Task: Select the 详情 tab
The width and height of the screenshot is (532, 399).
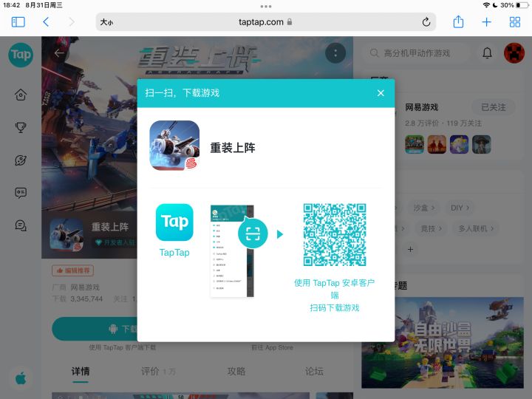Action: pyautogui.click(x=81, y=372)
